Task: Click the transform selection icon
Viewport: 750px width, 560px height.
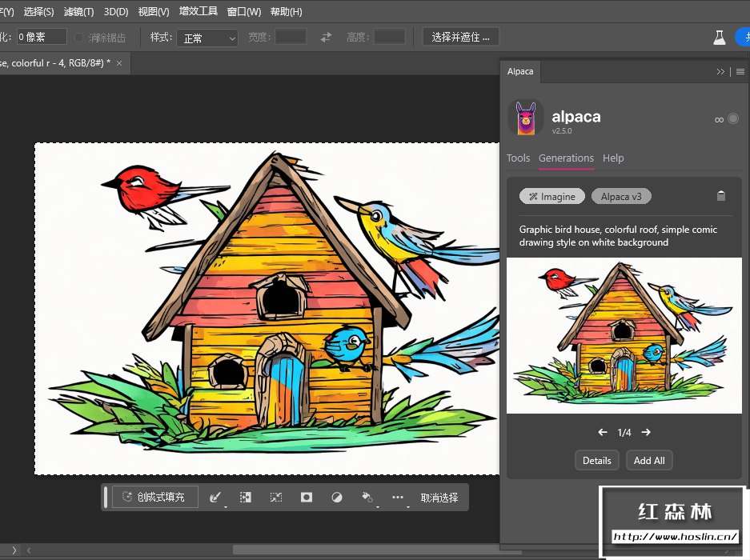Action: [276, 497]
